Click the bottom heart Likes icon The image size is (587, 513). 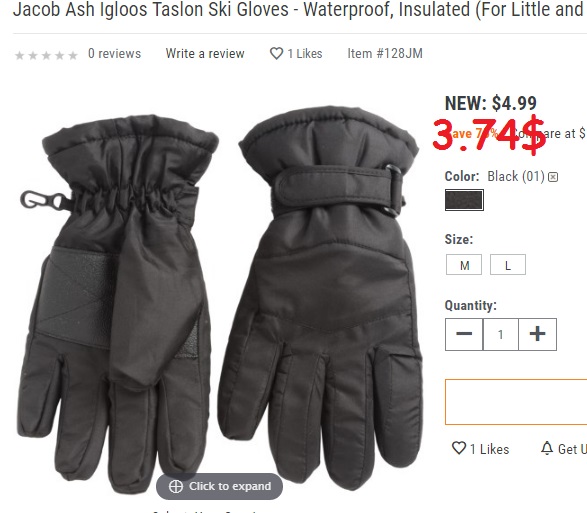pos(459,448)
